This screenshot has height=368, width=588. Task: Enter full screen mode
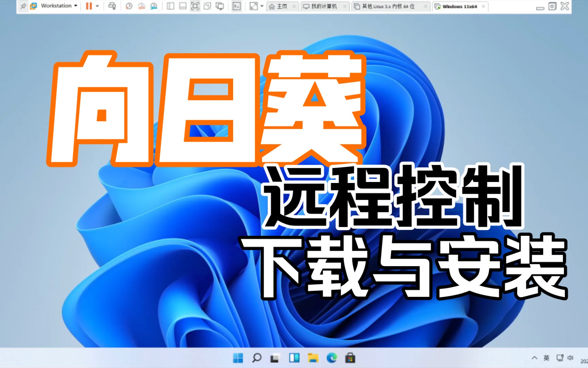[x=195, y=6]
